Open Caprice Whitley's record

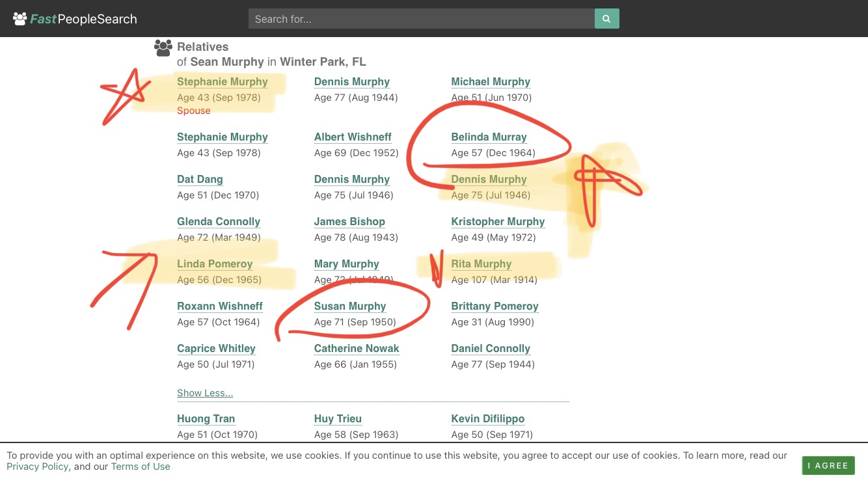coord(216,349)
